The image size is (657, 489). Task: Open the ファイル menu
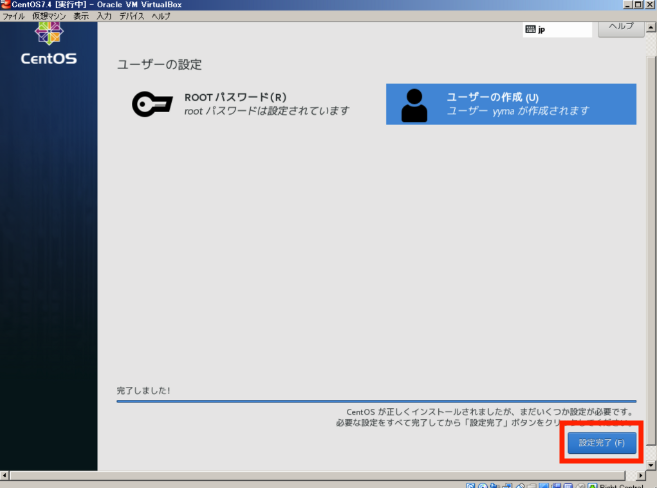click(x=13, y=16)
